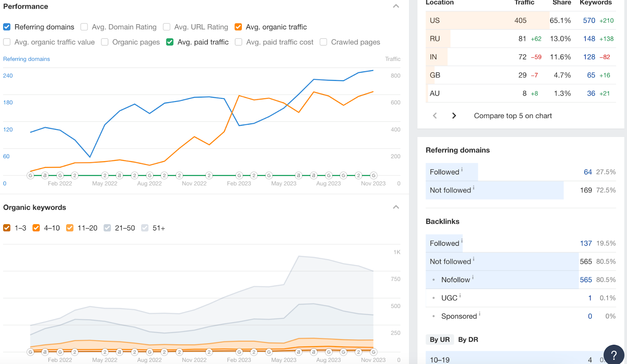
Task: Collapse the Performance section
Action: point(396,6)
